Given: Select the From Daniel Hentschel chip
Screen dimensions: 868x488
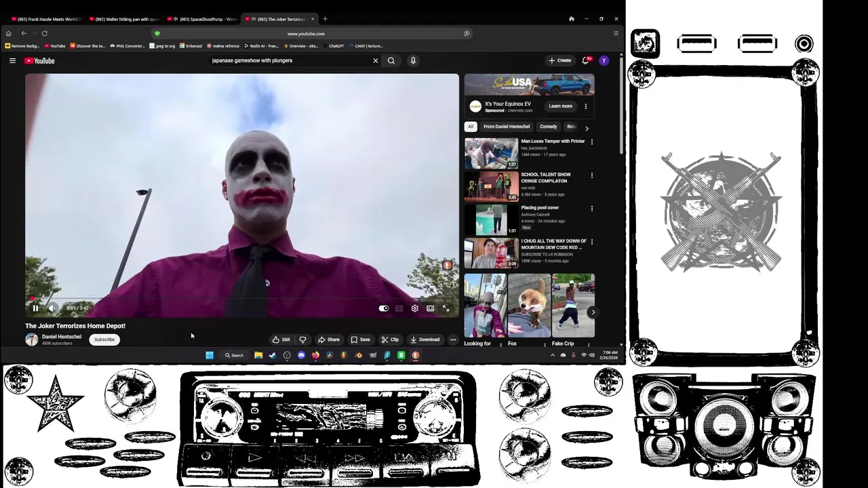Looking at the screenshot, I should tap(507, 127).
